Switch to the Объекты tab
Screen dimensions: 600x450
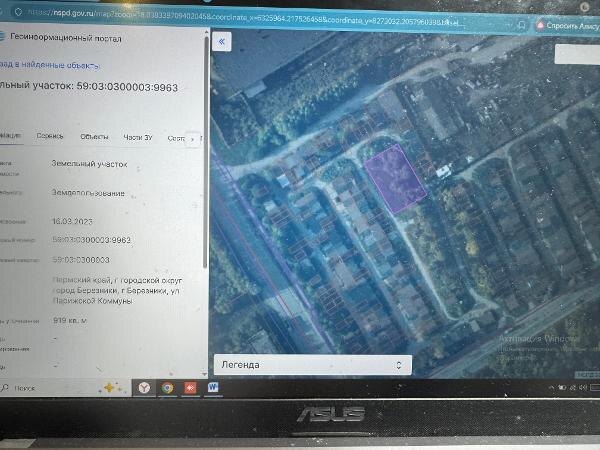click(x=94, y=137)
